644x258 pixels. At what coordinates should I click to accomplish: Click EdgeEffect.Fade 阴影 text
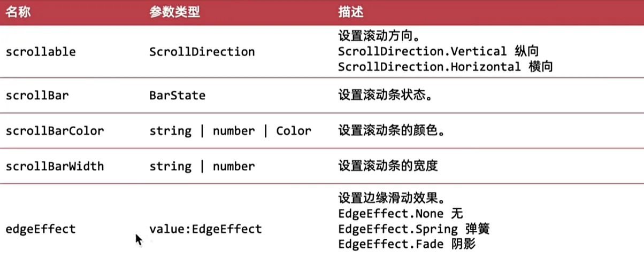pos(407,244)
